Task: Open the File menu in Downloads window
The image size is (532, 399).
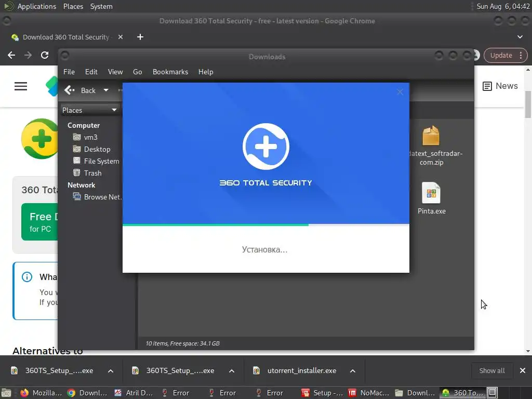Action: tap(69, 72)
